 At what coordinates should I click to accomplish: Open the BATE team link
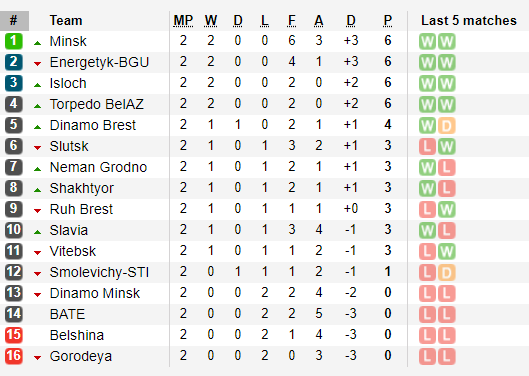click(x=67, y=314)
